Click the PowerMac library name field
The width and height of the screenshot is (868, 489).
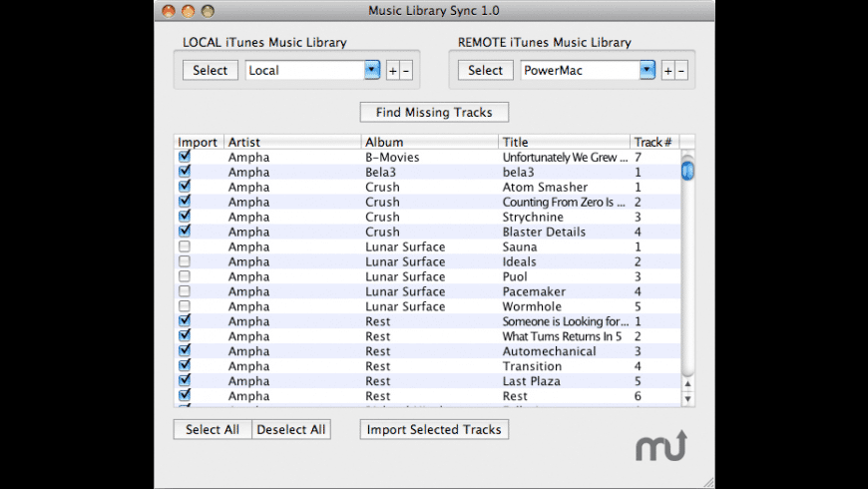point(580,70)
